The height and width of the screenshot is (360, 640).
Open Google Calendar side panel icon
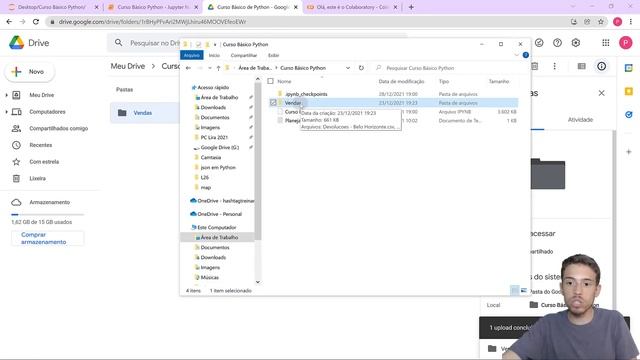(x=629, y=68)
